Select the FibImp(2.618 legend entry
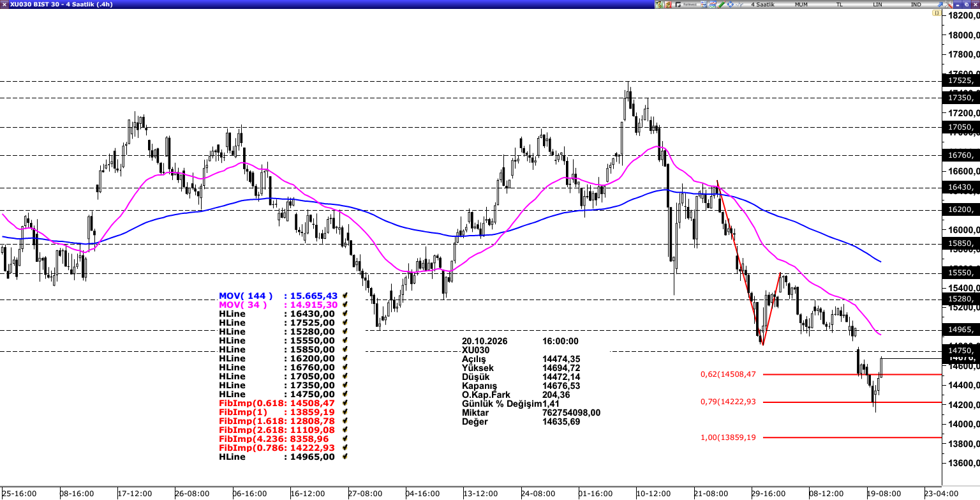Image resolution: width=980 pixels, height=500 pixels. pos(276,430)
